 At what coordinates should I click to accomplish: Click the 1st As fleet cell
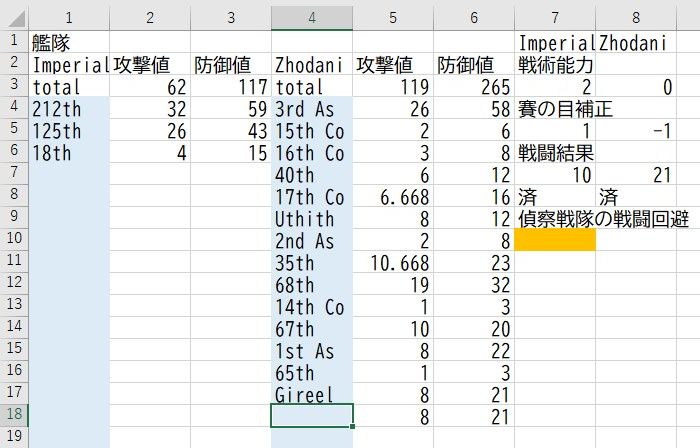pos(312,349)
